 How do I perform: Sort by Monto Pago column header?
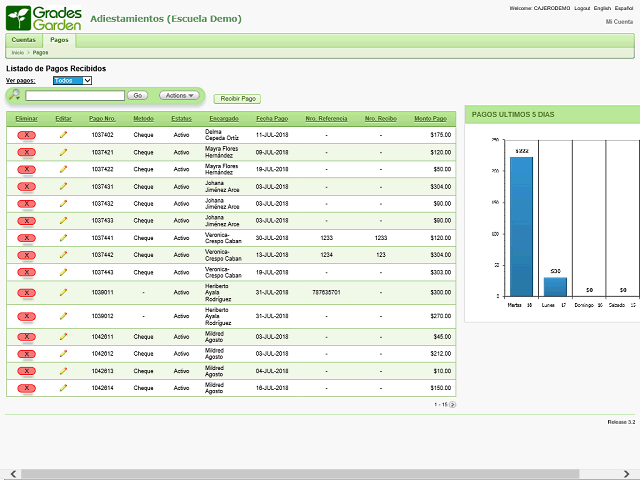tap(430, 119)
